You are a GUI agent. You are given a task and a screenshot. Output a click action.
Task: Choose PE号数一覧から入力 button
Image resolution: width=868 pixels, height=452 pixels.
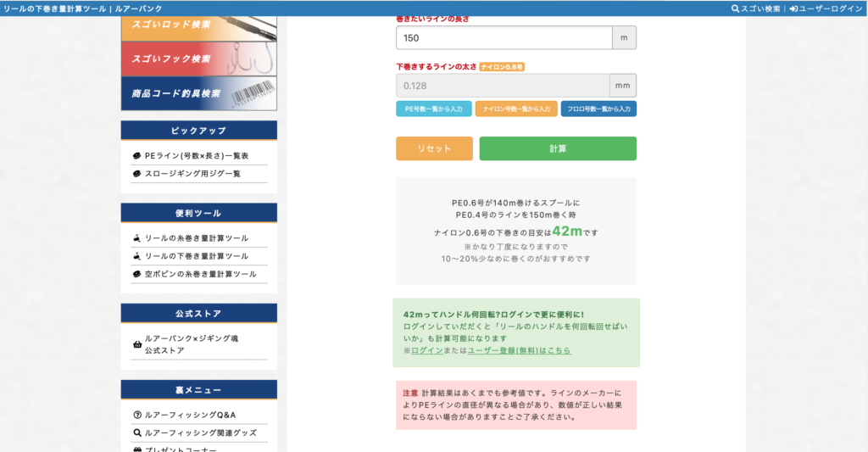433,109
